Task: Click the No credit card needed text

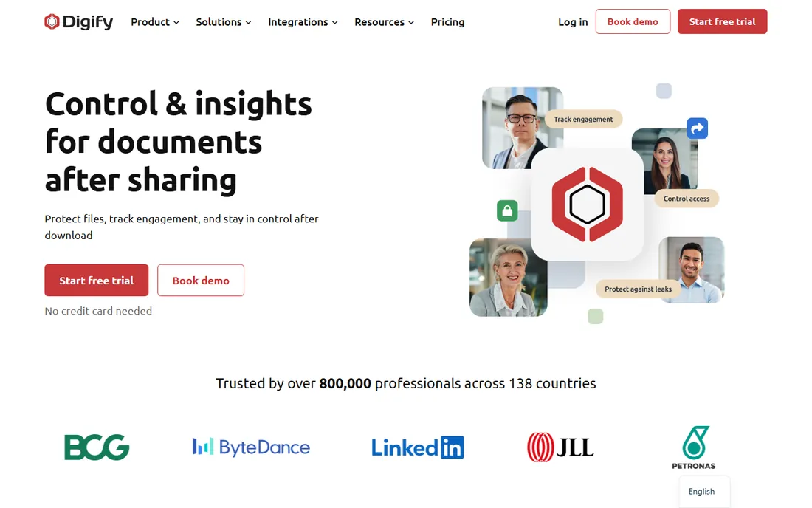Action: pos(98,311)
